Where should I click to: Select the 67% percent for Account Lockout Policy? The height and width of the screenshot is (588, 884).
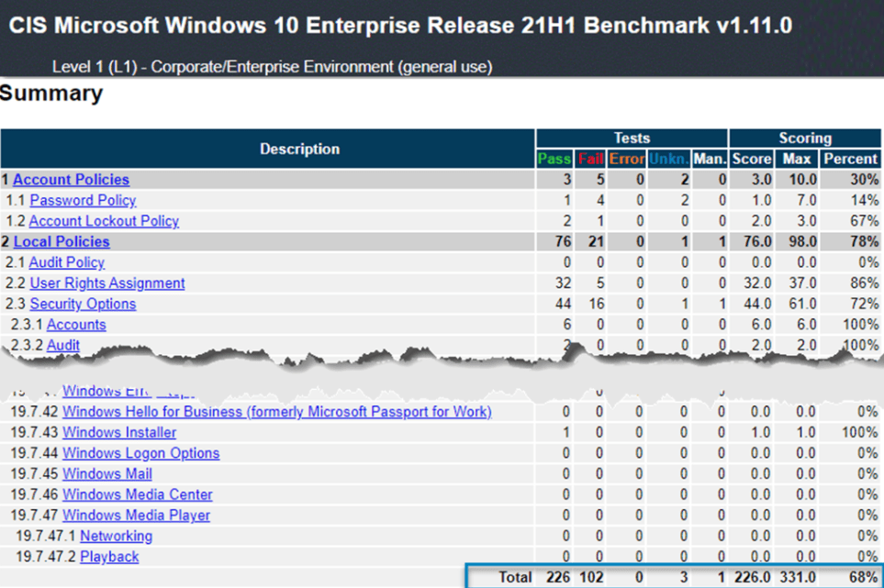click(865, 221)
